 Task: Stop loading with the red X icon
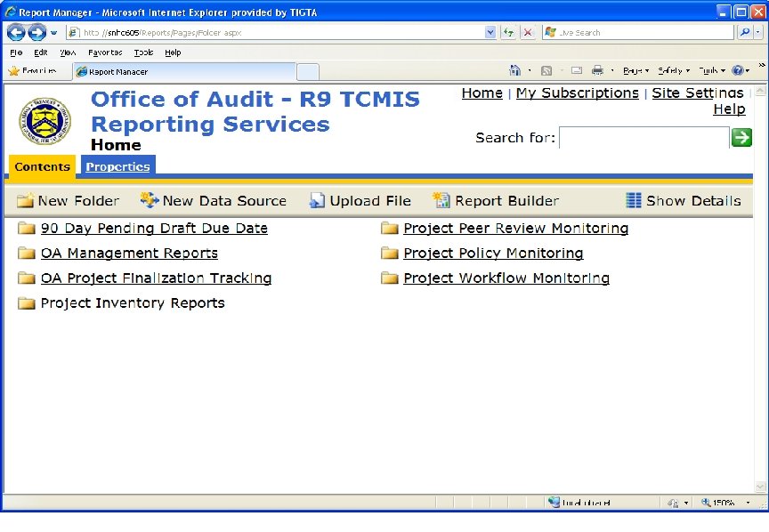click(528, 33)
